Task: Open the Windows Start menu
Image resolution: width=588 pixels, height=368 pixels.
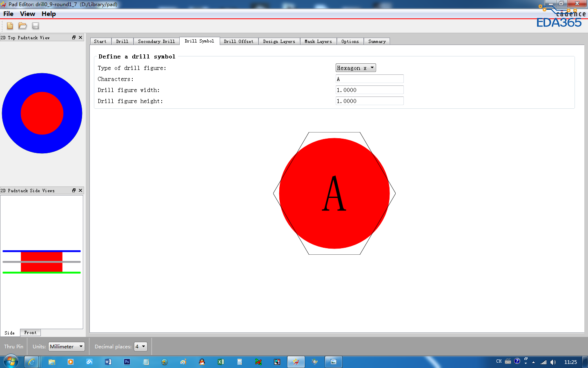Action: [11, 362]
